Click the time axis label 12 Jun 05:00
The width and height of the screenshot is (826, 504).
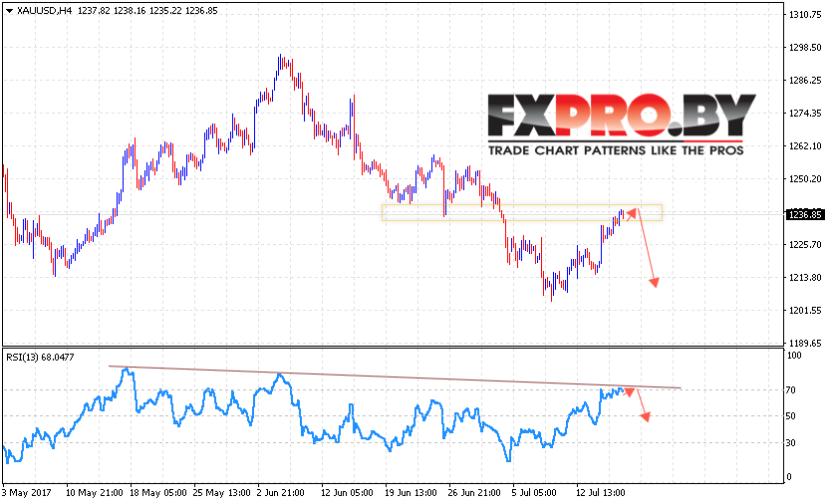tap(347, 493)
